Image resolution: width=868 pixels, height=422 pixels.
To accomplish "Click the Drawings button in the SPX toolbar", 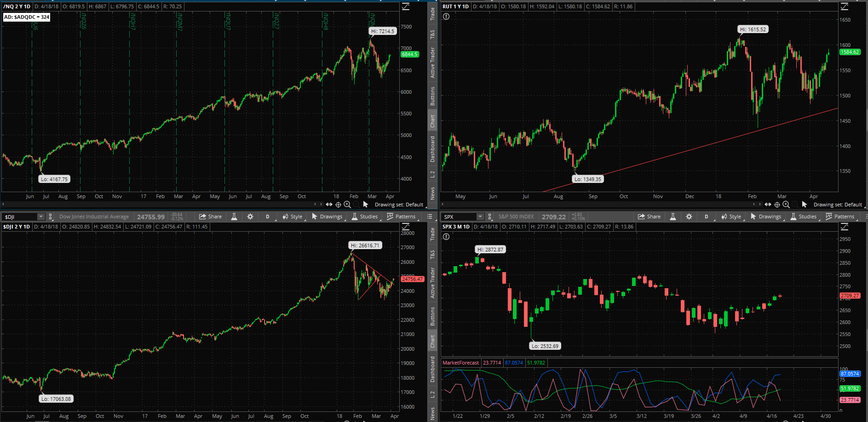I will (766, 217).
